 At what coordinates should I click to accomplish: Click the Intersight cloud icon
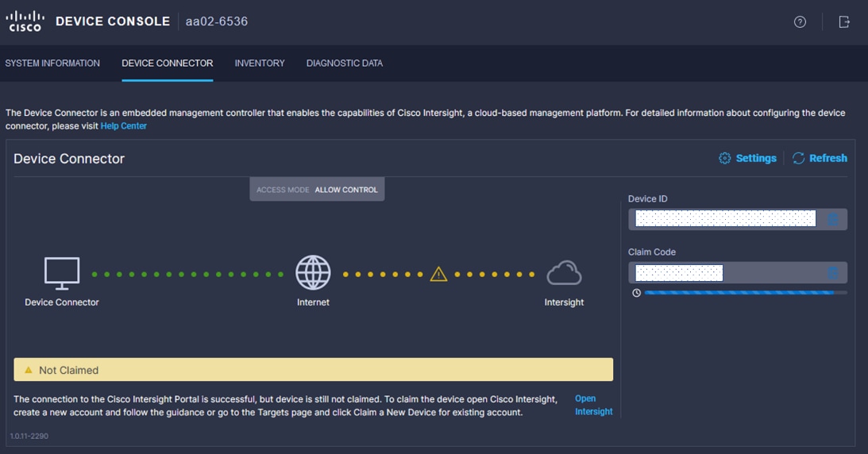coord(564,273)
